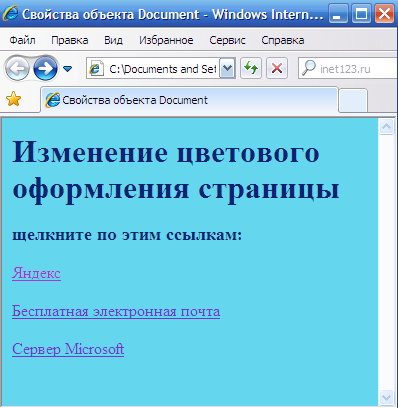Open the Избранное menu
Screen dimensions: 398x408
click(x=166, y=40)
